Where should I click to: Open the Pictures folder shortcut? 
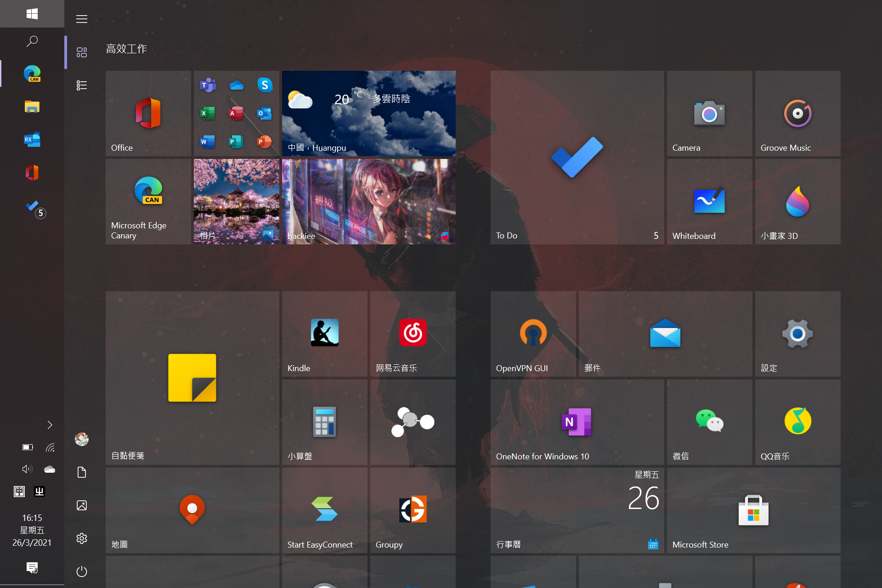[x=82, y=505]
